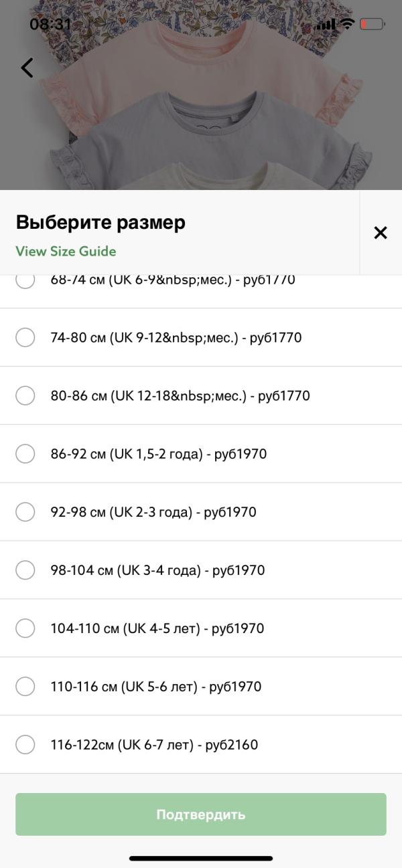
Task: Choose the 86-92 cm (1,5-2 года) radio button
Action: (25, 454)
